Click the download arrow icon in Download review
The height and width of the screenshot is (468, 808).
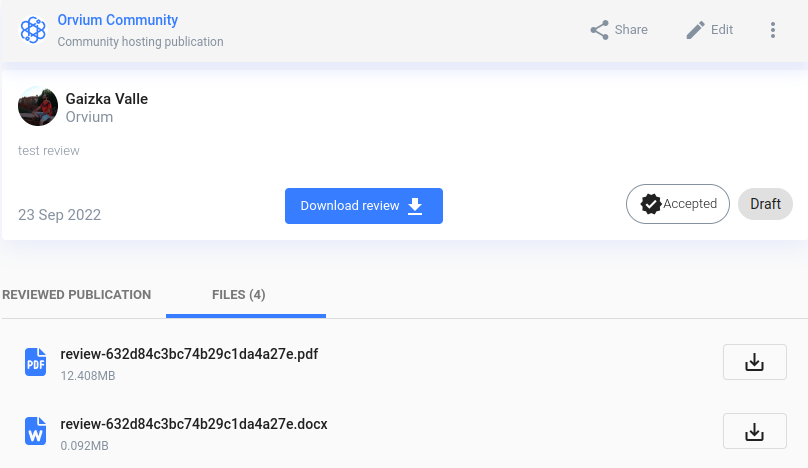(415, 206)
